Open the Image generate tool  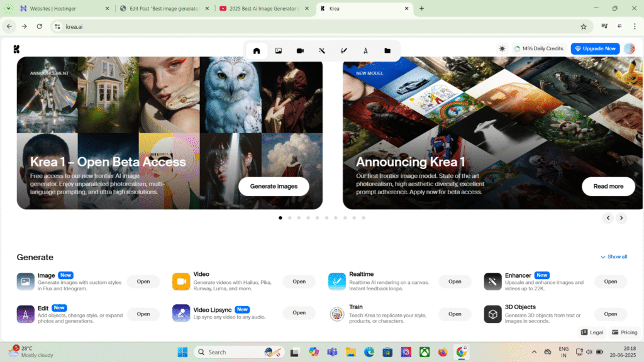click(143, 282)
